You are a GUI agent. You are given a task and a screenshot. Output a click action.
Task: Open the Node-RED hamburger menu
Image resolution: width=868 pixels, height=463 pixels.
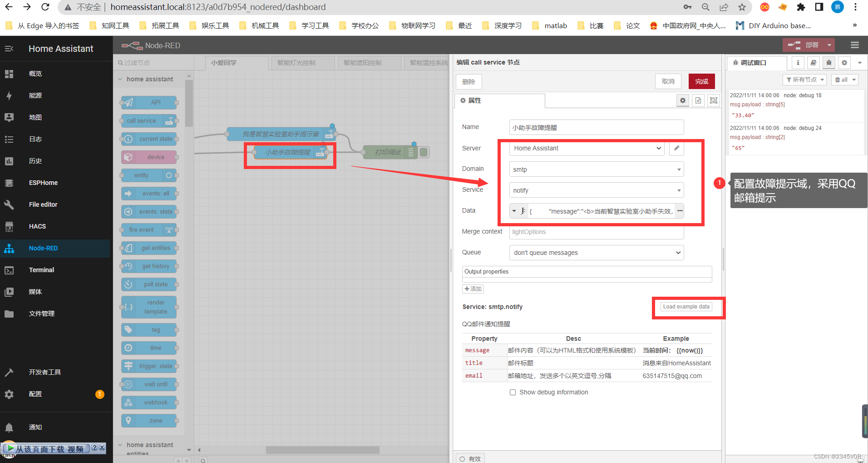tap(855, 45)
